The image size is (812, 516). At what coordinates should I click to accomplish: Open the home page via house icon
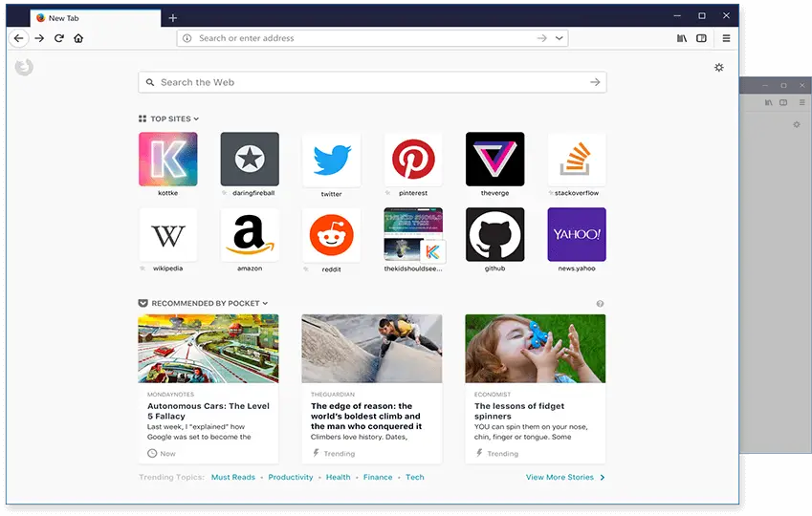coord(78,38)
